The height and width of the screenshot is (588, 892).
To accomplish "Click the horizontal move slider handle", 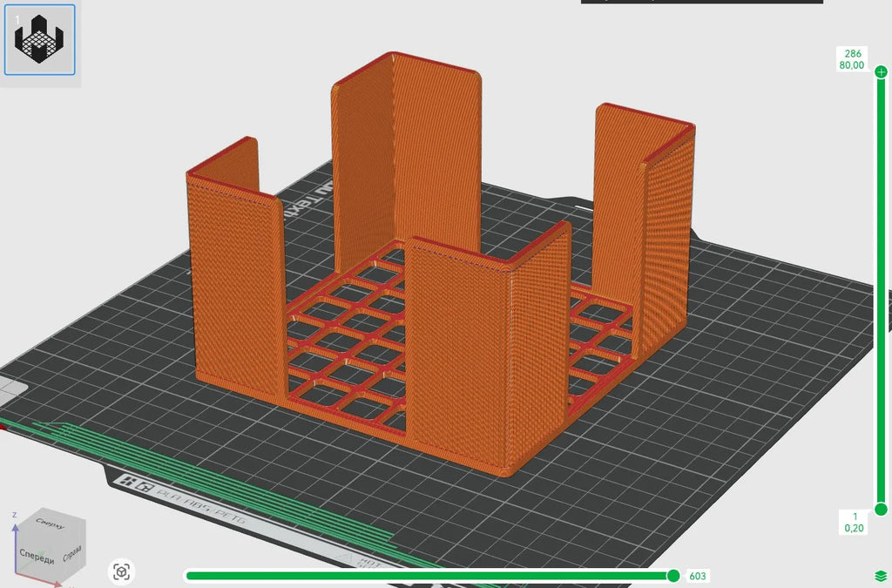I will [673, 576].
